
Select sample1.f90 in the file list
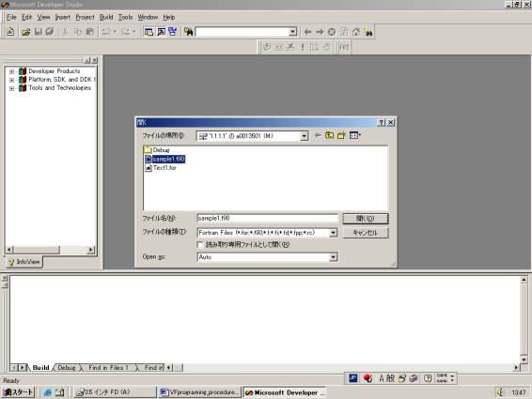(x=164, y=159)
